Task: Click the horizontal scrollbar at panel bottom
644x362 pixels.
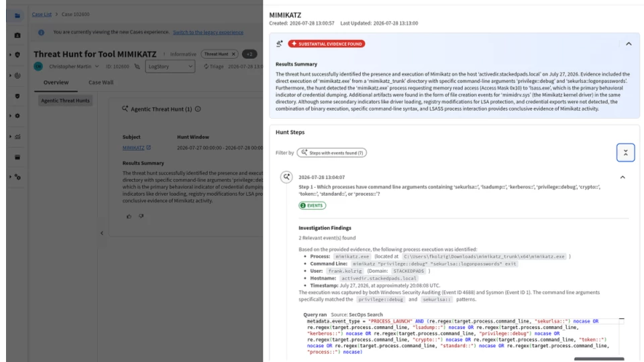Action: [599, 359]
